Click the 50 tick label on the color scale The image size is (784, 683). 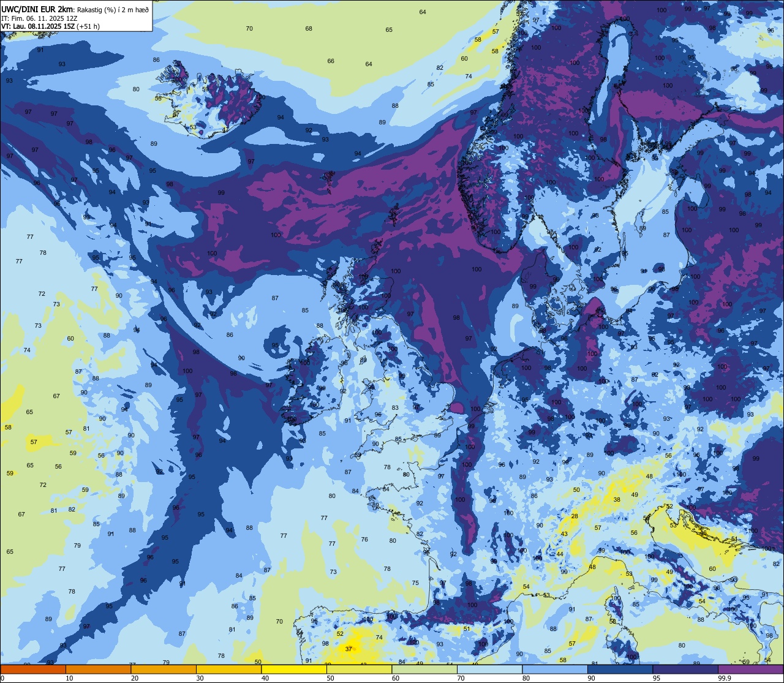tap(330, 678)
